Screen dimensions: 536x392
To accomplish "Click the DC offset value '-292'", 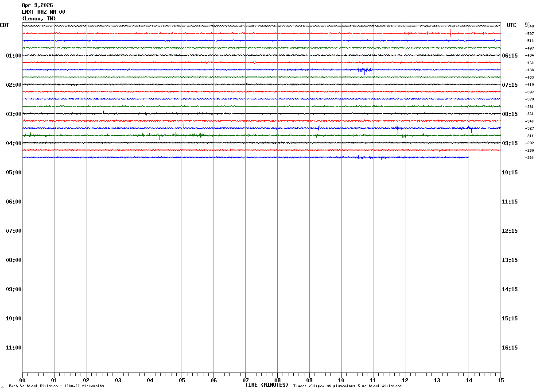I will tap(529, 143).
